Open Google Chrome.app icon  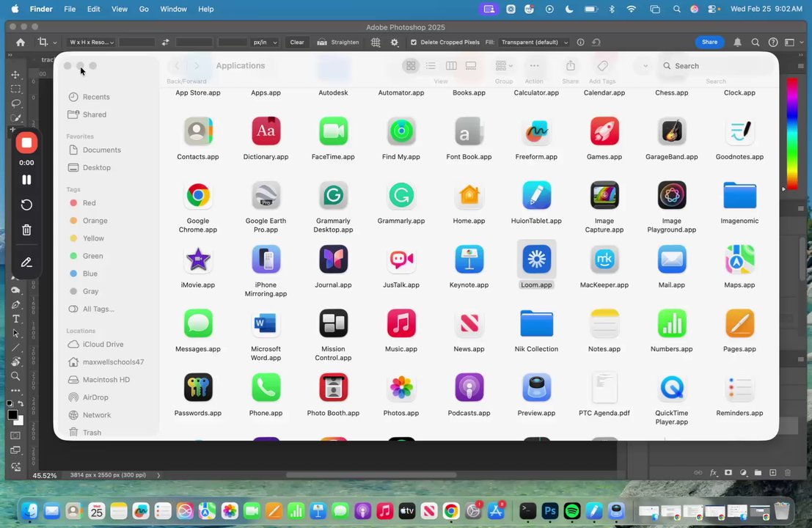[x=198, y=195]
